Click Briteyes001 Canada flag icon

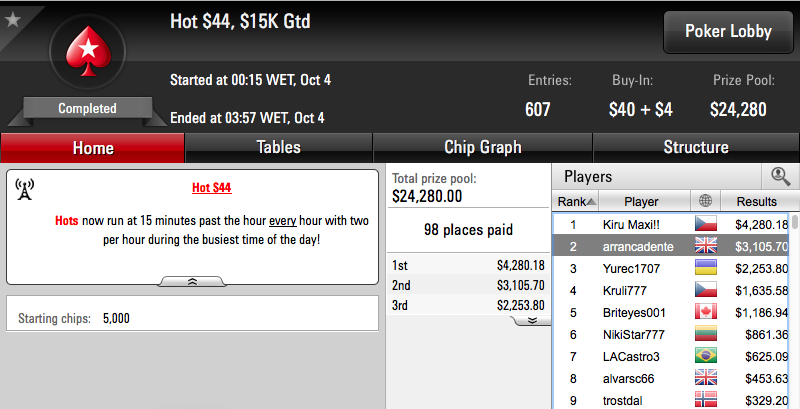[x=706, y=312]
